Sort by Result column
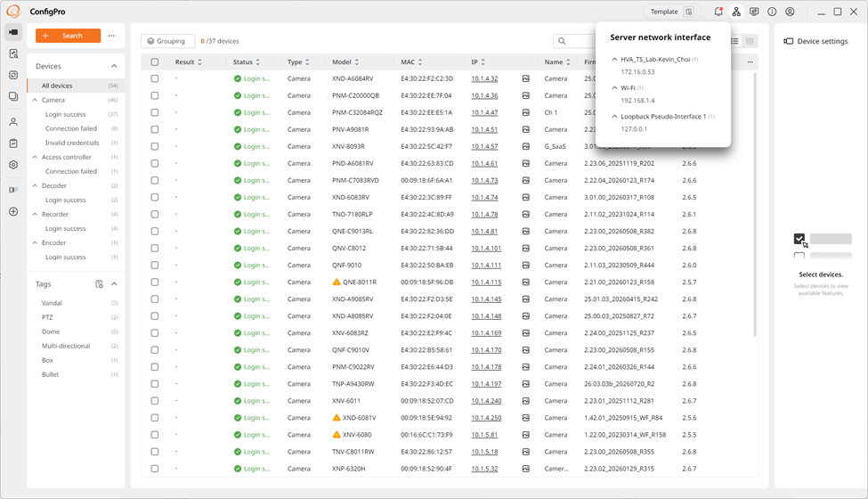Screen dimensions: 868x499 199,62
